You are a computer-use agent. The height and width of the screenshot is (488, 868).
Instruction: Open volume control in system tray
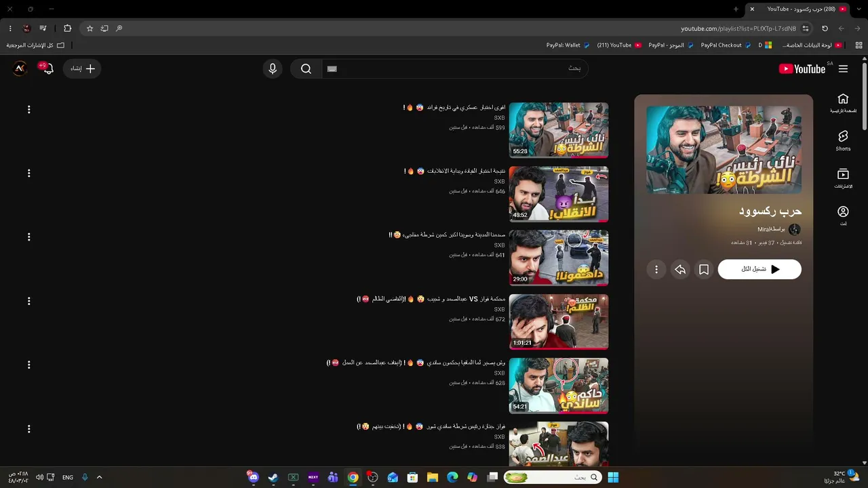click(39, 477)
